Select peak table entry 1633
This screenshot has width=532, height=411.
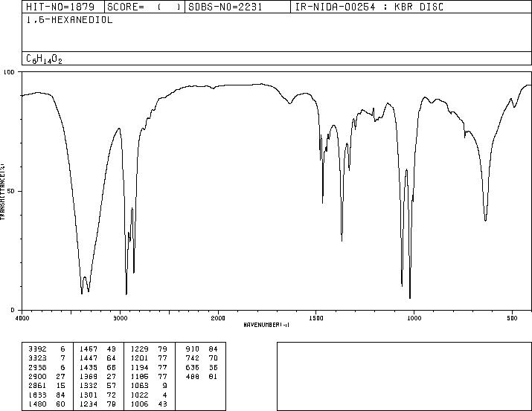(37, 395)
